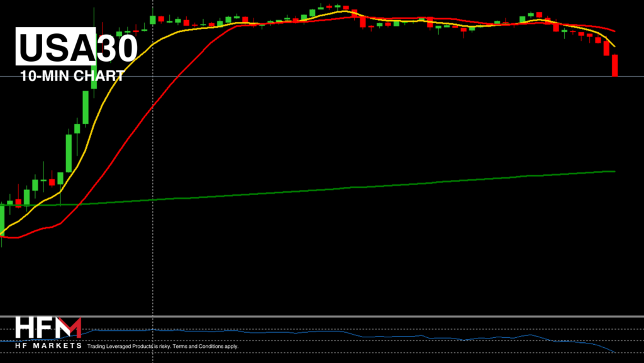Viewport: 644px width, 363px height.
Task: Click the large red candle after the peak
Action: [363, 21]
